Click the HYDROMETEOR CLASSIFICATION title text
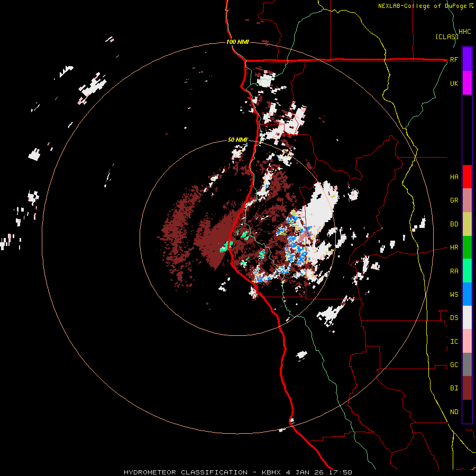 point(186,472)
